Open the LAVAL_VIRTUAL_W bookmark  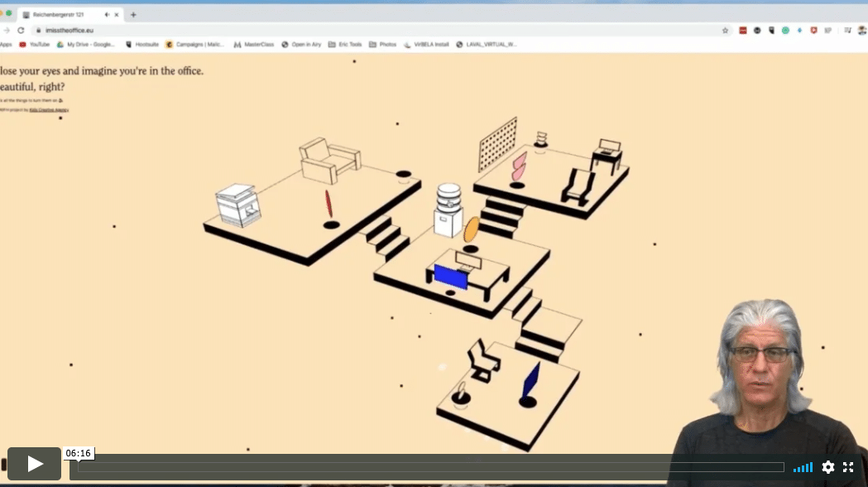click(486, 45)
